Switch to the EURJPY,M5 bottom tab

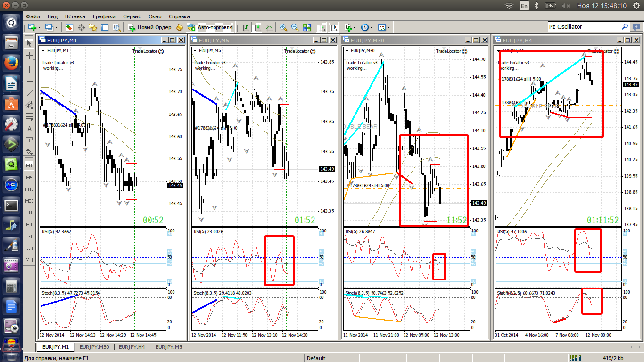point(169,347)
